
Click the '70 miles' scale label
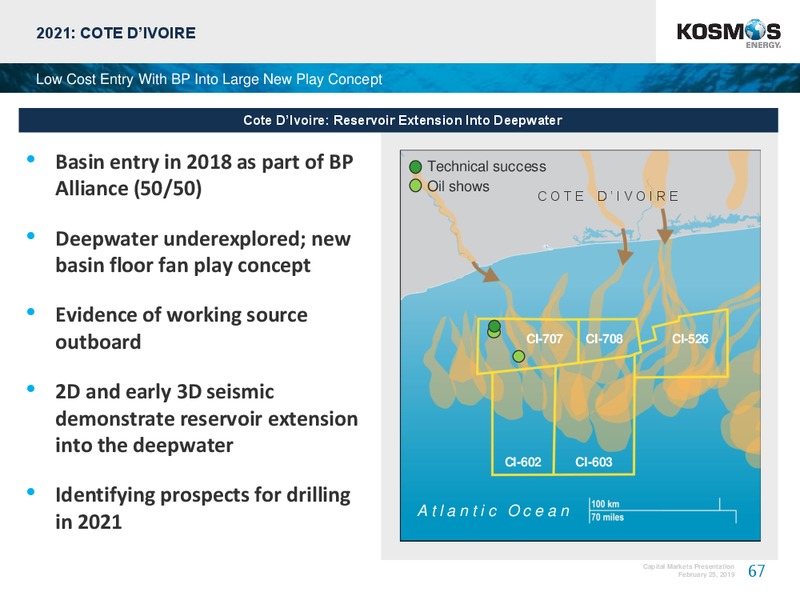tap(607, 517)
